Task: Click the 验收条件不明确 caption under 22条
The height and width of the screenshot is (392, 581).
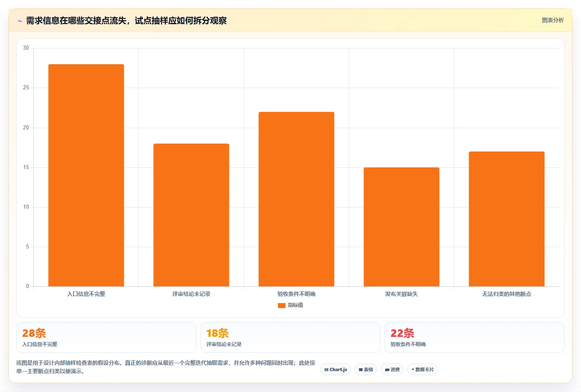Action: [x=408, y=344]
